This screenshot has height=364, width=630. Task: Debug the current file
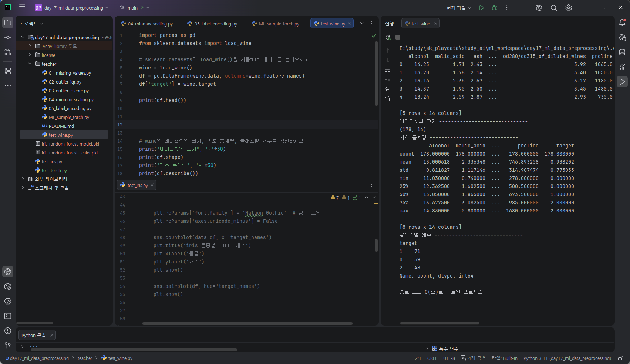point(494,8)
